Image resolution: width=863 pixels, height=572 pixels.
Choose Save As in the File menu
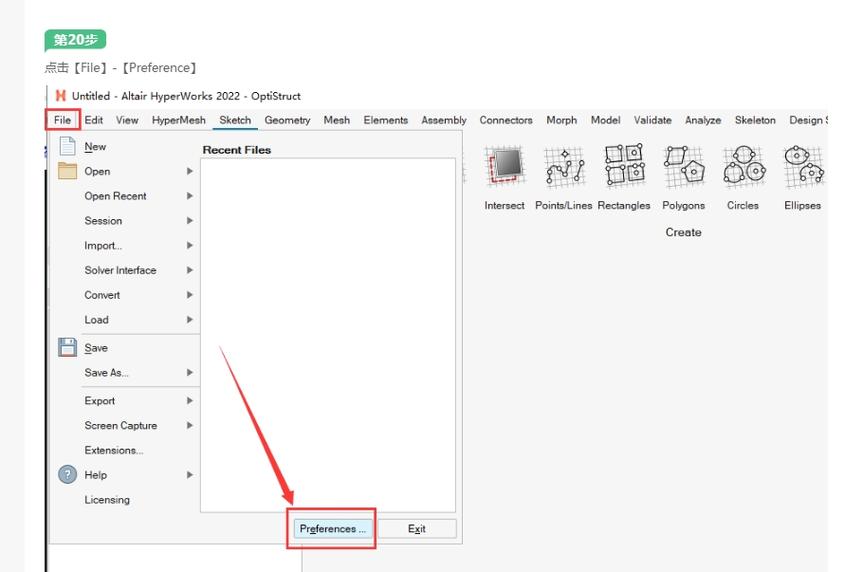107,373
